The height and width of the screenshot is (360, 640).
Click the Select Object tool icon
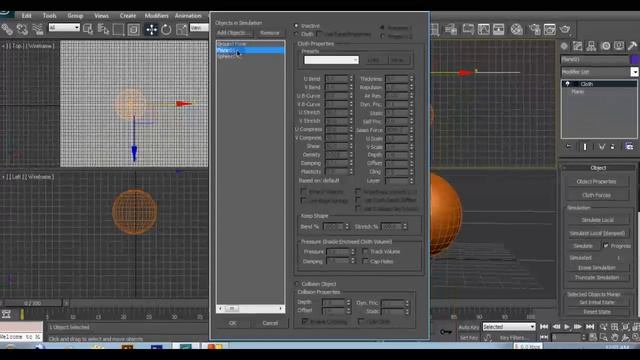(88, 29)
